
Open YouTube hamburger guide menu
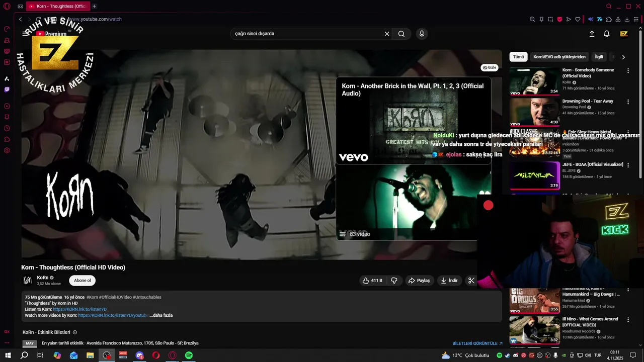[x=26, y=34]
